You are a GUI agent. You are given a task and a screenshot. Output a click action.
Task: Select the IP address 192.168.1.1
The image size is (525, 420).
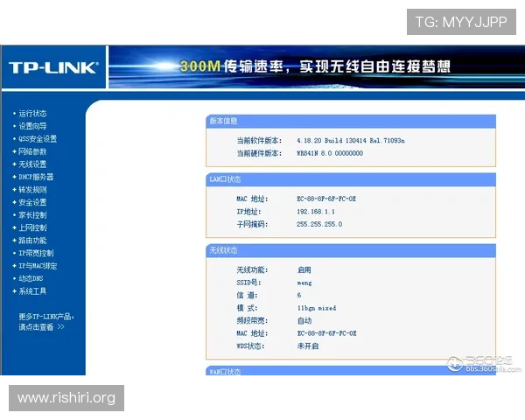pyautogui.click(x=316, y=212)
